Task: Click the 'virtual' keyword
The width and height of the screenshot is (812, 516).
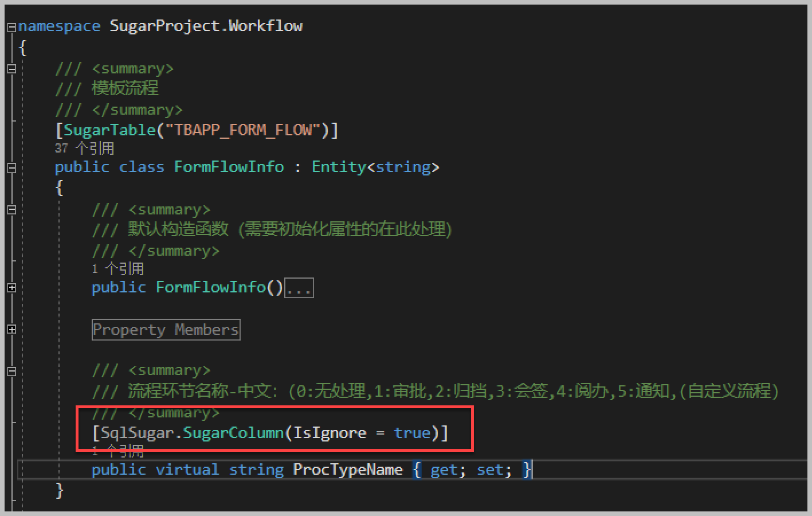Action: [x=187, y=470]
